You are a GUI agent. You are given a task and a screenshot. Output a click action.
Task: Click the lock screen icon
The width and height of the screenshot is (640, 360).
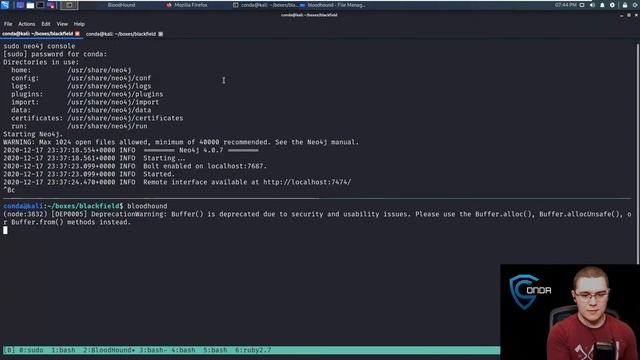[625, 5]
